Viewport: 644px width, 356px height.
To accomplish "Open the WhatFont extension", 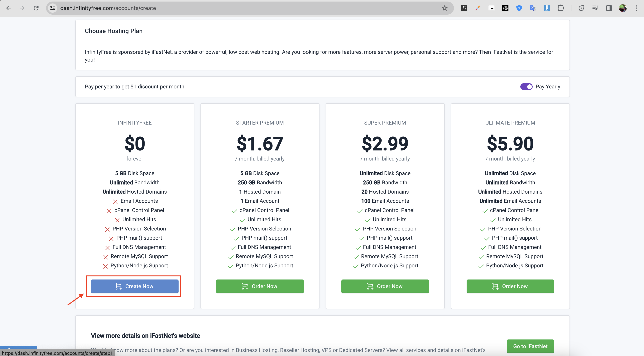I will click(x=464, y=8).
